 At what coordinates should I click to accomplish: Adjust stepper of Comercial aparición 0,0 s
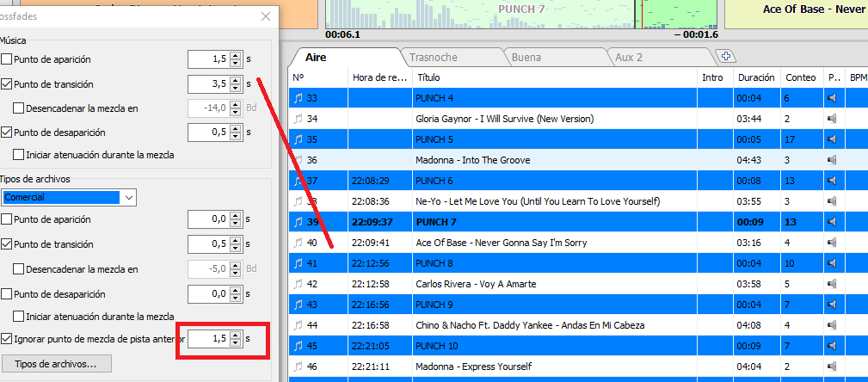coord(236,219)
